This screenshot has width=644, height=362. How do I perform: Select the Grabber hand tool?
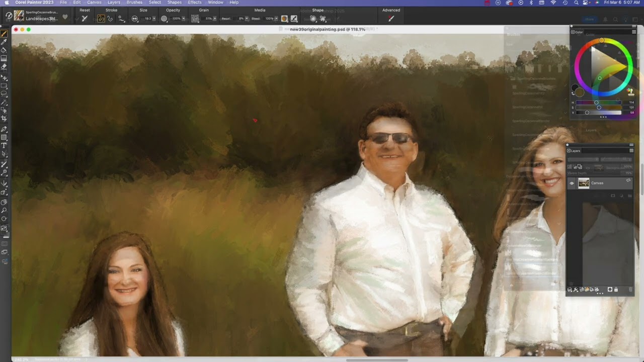click(x=4, y=202)
